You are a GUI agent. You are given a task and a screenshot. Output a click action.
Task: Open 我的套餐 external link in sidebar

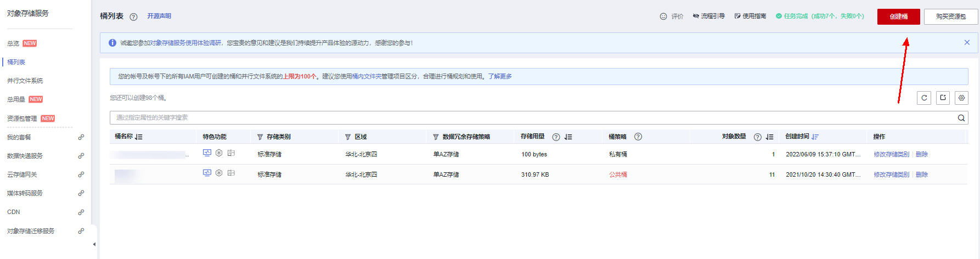click(x=81, y=137)
